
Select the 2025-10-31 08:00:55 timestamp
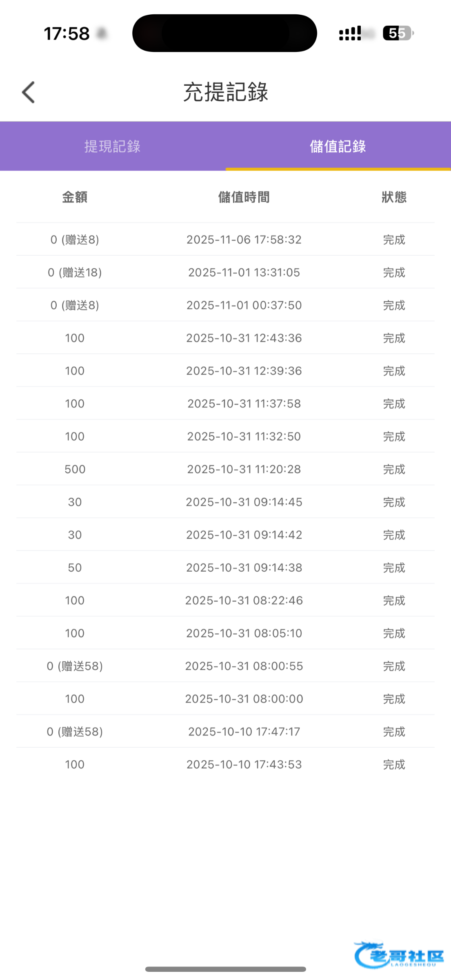[244, 666]
